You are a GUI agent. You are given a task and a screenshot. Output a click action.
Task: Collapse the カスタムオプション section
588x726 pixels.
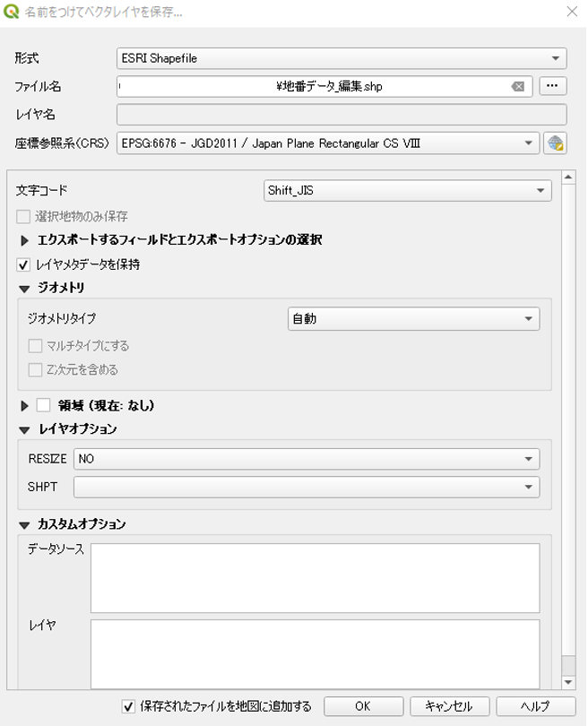coord(23,524)
